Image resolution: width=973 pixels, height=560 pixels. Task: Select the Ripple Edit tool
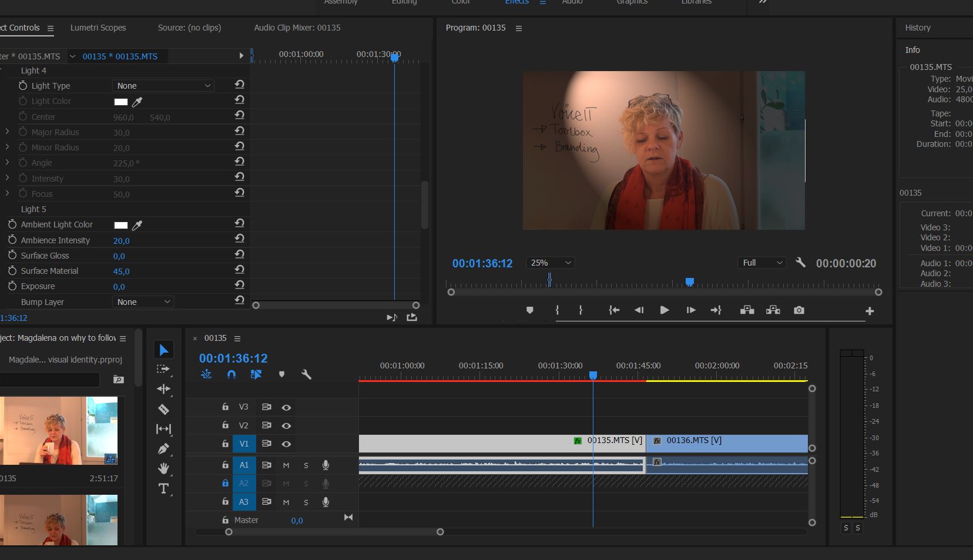(x=163, y=389)
